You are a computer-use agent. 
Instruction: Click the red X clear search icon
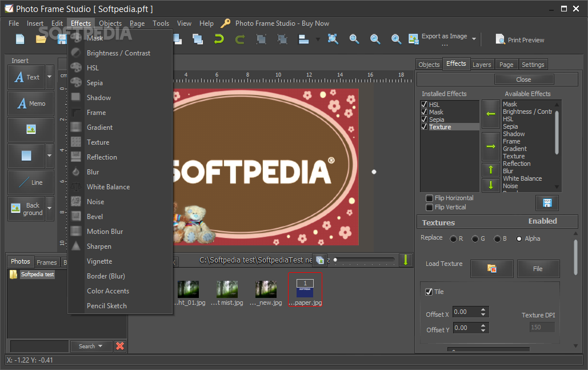(120, 346)
